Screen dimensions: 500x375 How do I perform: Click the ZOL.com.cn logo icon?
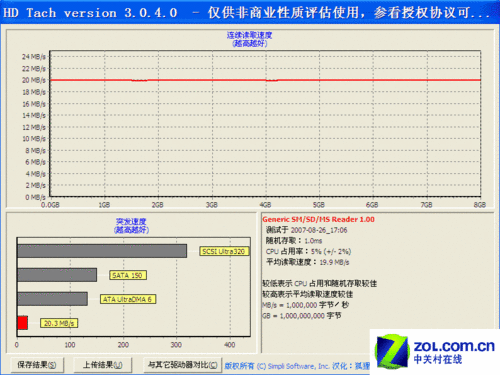[392, 352]
